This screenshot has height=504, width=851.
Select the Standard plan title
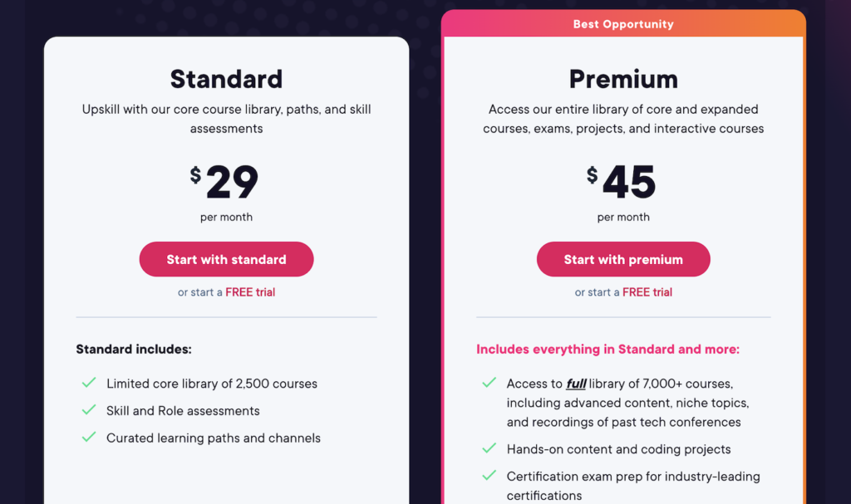[226, 79]
